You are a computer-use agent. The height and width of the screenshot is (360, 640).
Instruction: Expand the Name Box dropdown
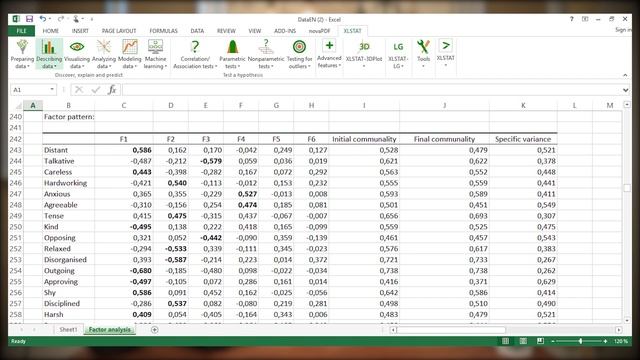(x=52, y=90)
